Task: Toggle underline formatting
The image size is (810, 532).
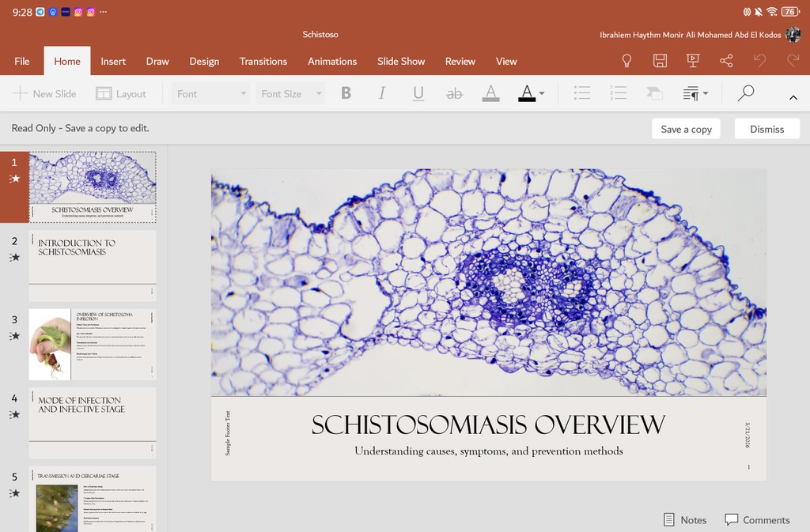Action: pos(418,93)
